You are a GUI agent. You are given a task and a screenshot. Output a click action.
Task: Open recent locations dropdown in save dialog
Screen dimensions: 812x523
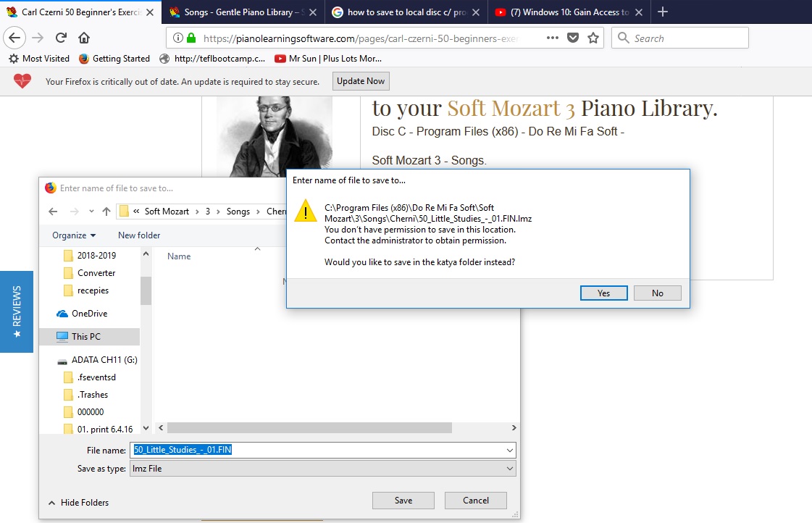(91, 212)
